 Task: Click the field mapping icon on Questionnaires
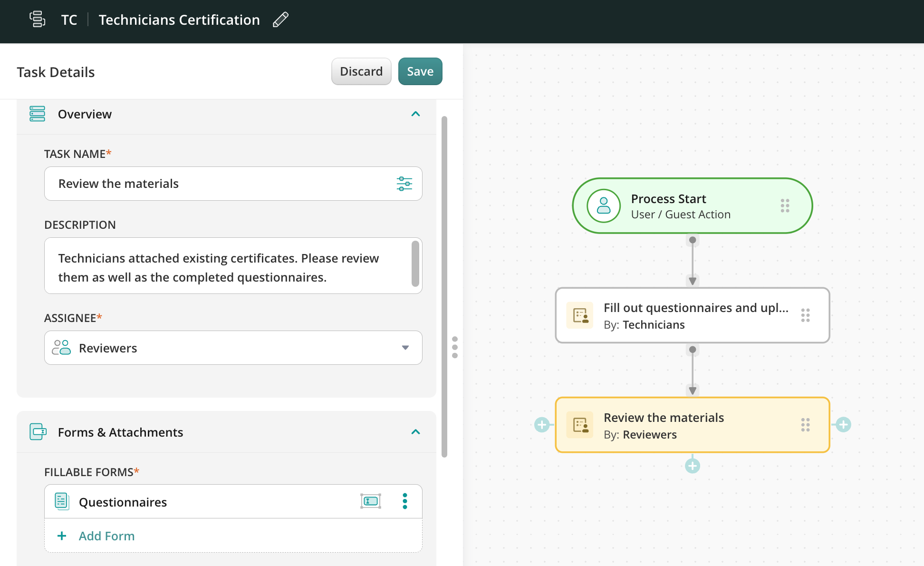tap(371, 501)
